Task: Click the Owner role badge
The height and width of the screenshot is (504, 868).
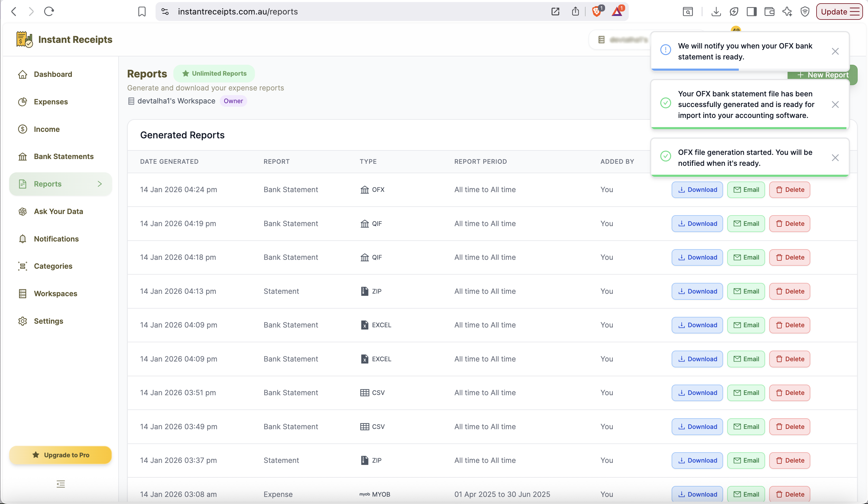Action: (233, 101)
